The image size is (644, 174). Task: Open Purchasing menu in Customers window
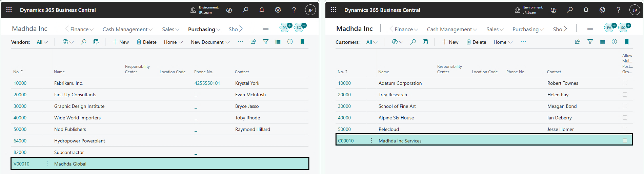(528, 29)
